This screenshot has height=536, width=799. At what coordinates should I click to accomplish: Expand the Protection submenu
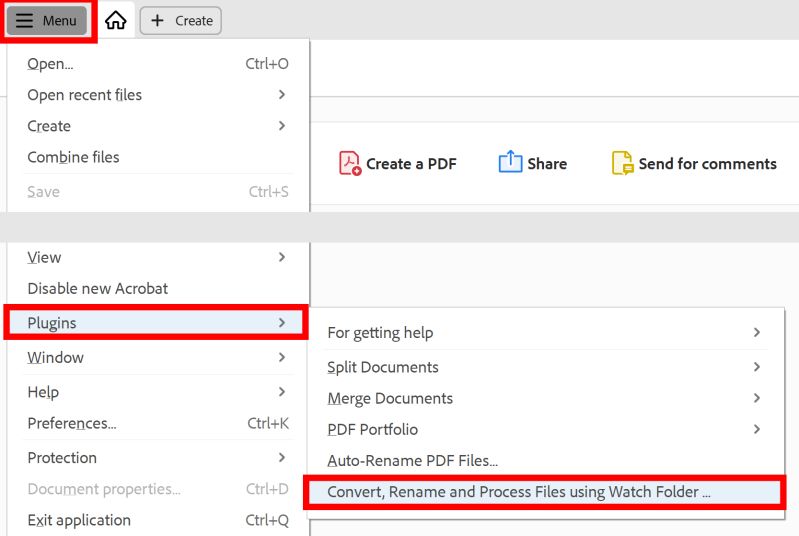pos(158,458)
